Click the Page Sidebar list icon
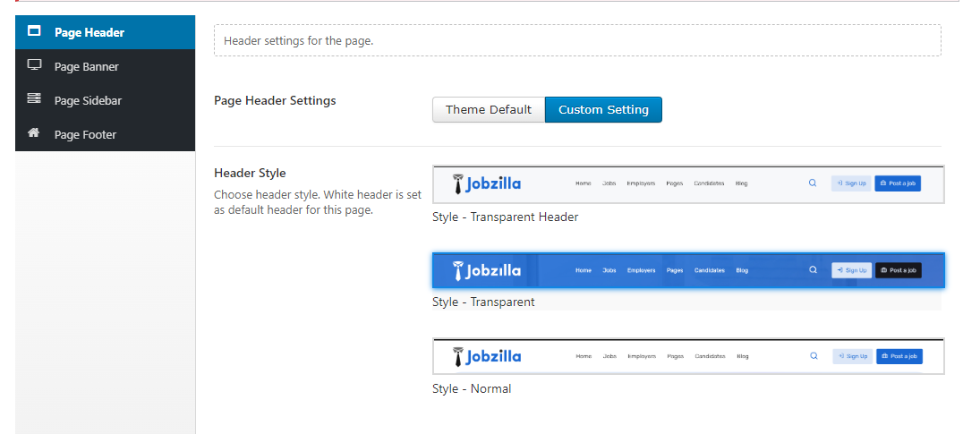This screenshot has height=434, width=980. pyautogui.click(x=34, y=99)
